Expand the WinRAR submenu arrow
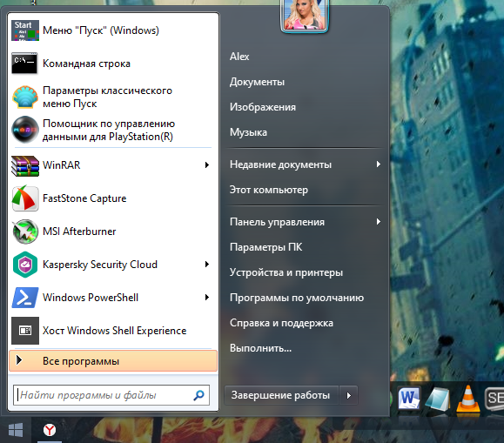This screenshot has height=443, width=504. (x=207, y=164)
